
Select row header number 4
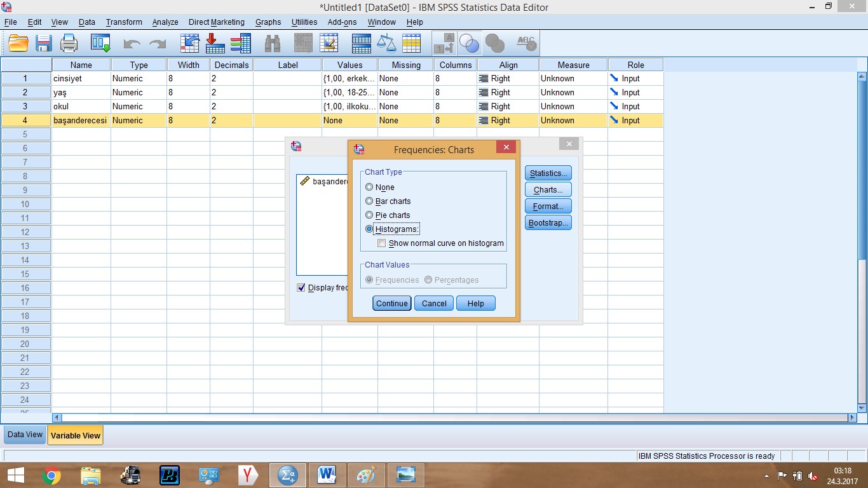pos(25,121)
